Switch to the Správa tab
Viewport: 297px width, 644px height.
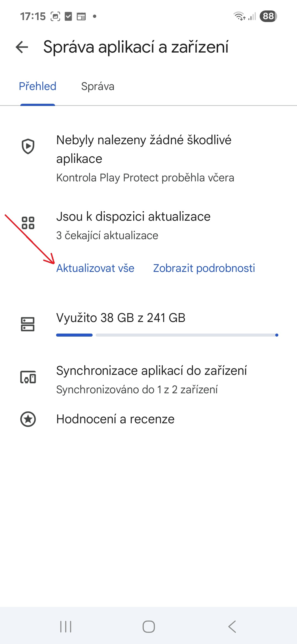click(98, 86)
